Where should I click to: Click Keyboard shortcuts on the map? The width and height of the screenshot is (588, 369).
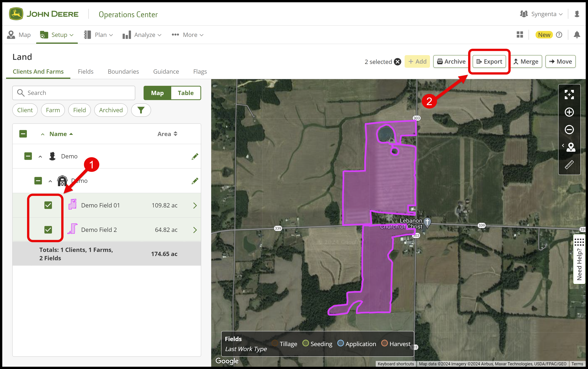pos(396,364)
